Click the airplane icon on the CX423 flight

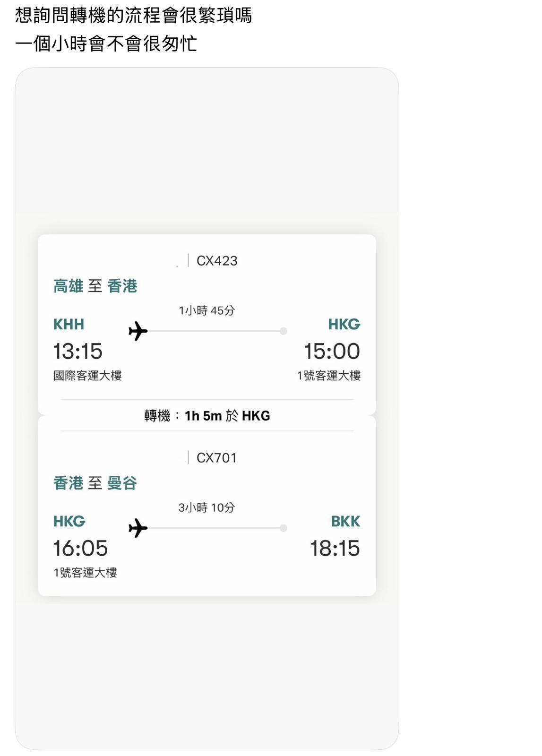[138, 331]
